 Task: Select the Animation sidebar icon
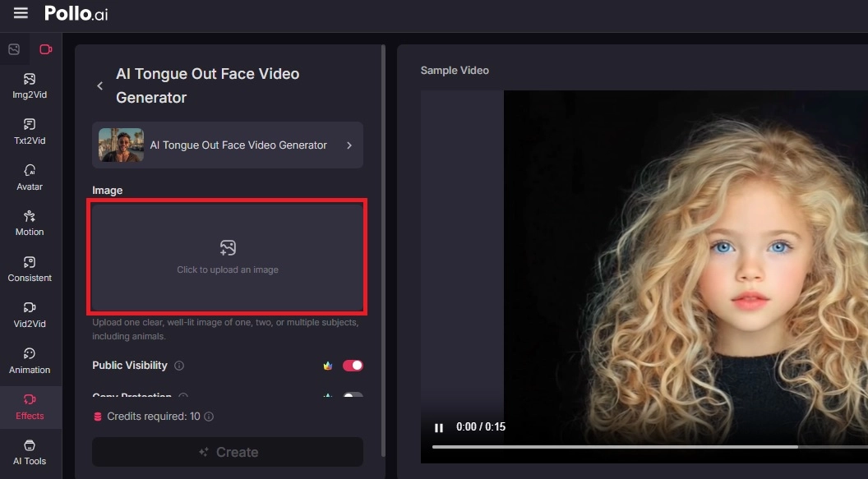[29, 361]
